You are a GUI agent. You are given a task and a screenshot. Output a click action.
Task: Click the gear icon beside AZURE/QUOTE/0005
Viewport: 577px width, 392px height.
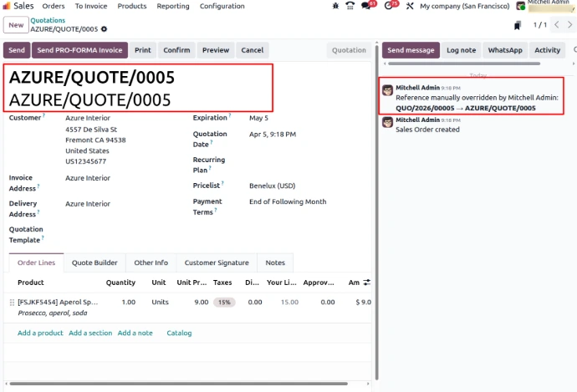[x=105, y=29]
